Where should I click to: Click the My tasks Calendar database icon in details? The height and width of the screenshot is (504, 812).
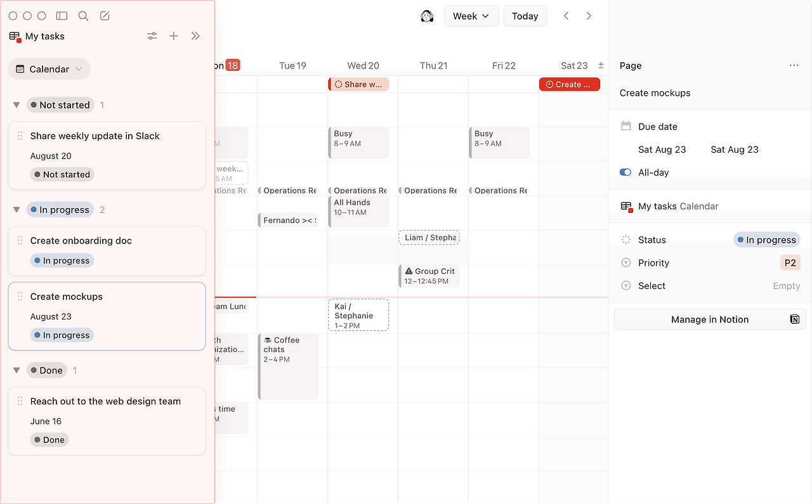(x=627, y=207)
